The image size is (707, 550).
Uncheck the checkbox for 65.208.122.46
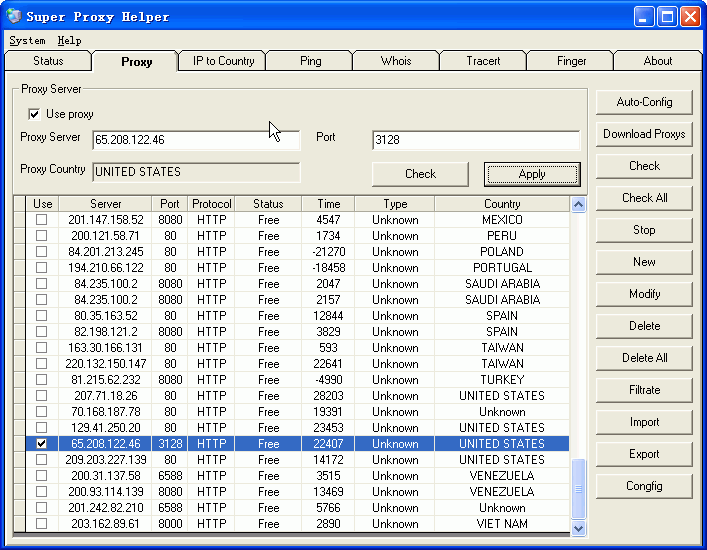coord(41,444)
